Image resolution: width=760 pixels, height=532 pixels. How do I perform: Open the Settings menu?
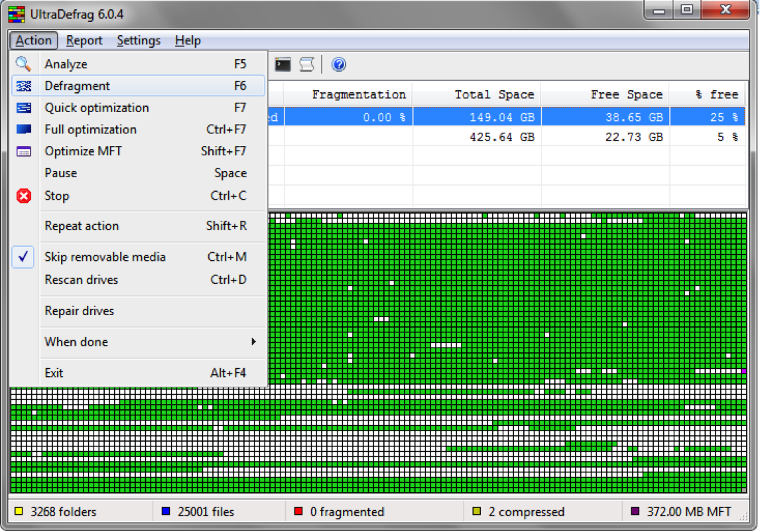click(x=139, y=40)
